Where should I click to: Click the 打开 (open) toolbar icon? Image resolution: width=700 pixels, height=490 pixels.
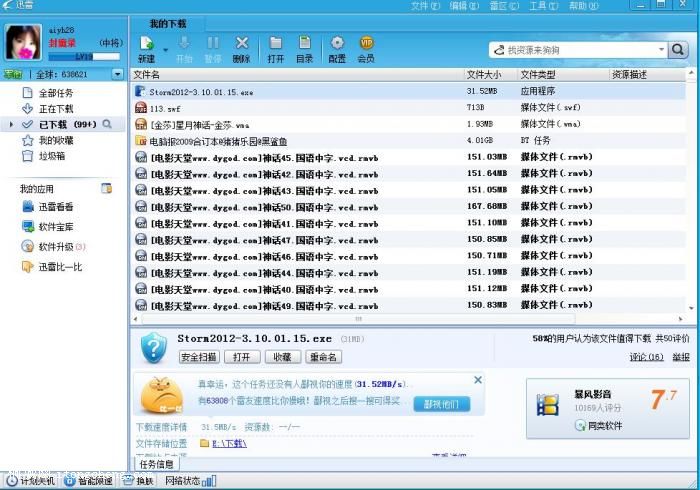click(x=276, y=44)
